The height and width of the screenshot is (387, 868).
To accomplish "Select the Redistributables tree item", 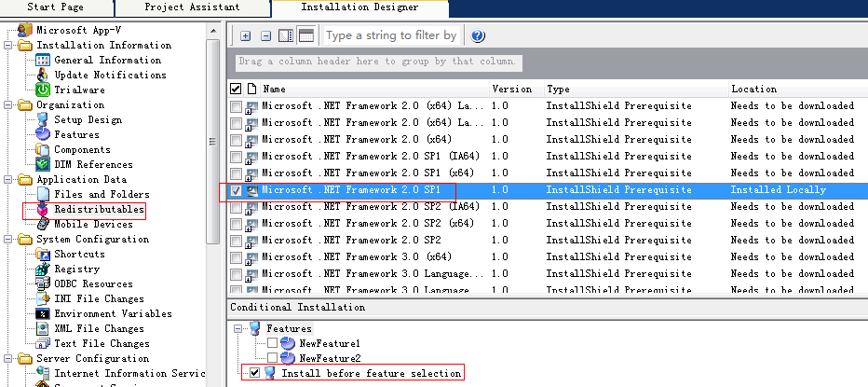I will tap(99, 210).
